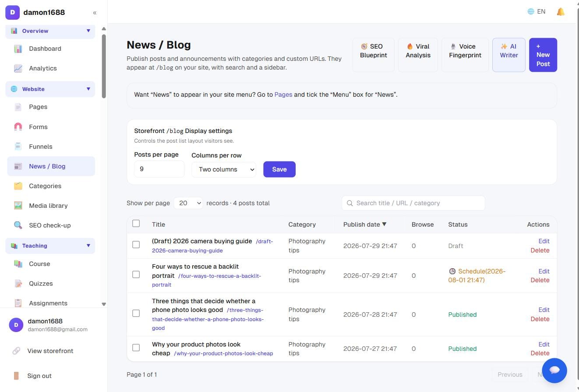Click the Funnels icon

[18, 147]
